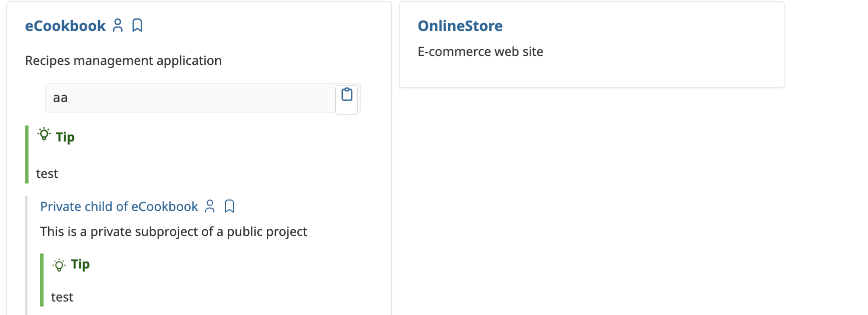Click the bookmark icon beside Private child
The image size is (868, 315).
(x=229, y=206)
